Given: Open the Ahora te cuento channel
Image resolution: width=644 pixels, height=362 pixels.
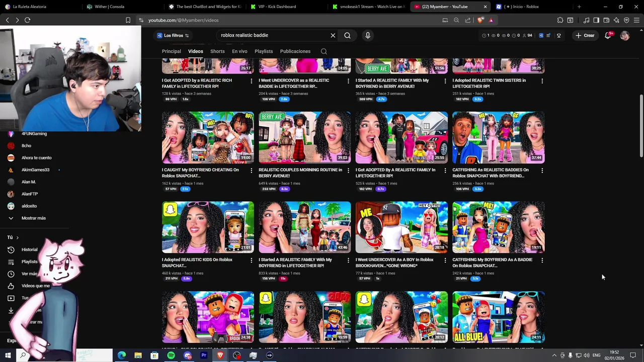Looking at the screenshot, I should pyautogui.click(x=36, y=158).
